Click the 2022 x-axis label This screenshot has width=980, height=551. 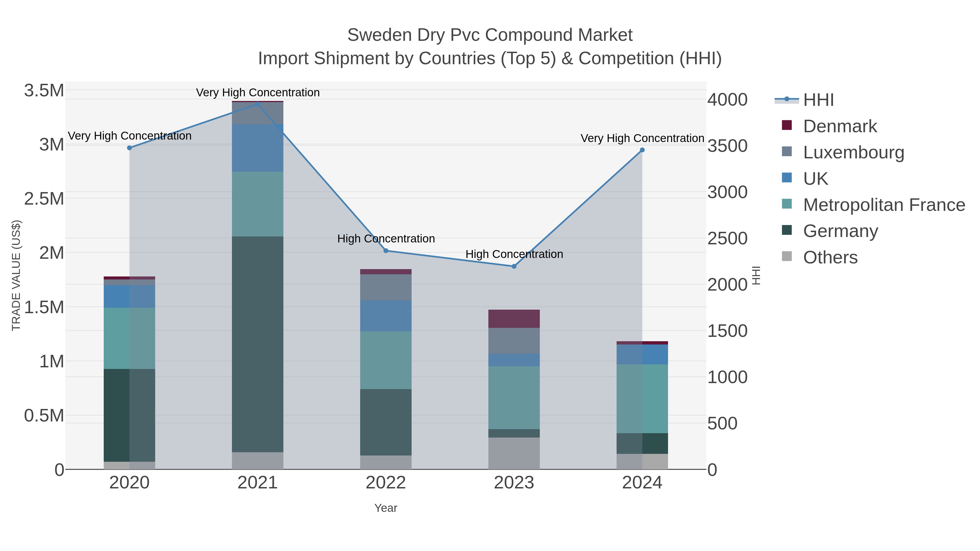click(x=386, y=482)
